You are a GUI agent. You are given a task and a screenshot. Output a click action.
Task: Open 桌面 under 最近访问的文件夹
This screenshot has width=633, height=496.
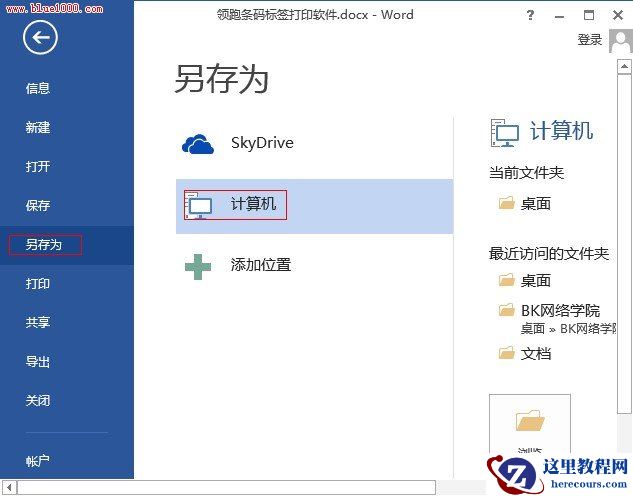pos(536,280)
